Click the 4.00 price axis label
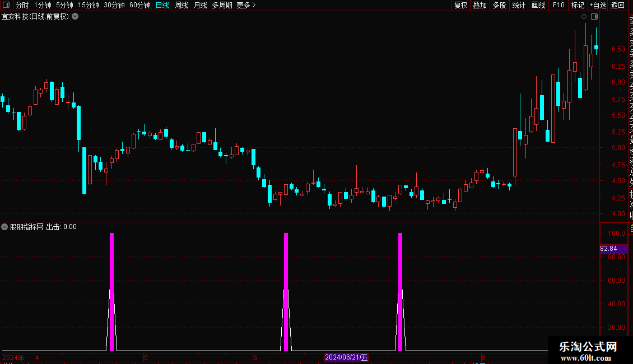Image resolution: width=633 pixels, height=364 pixels. tap(618, 214)
